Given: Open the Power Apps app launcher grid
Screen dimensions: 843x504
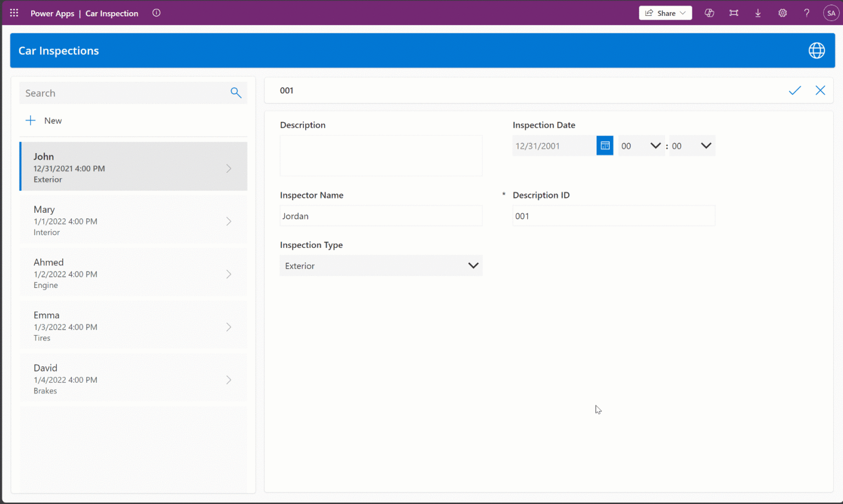Looking at the screenshot, I should tap(14, 13).
